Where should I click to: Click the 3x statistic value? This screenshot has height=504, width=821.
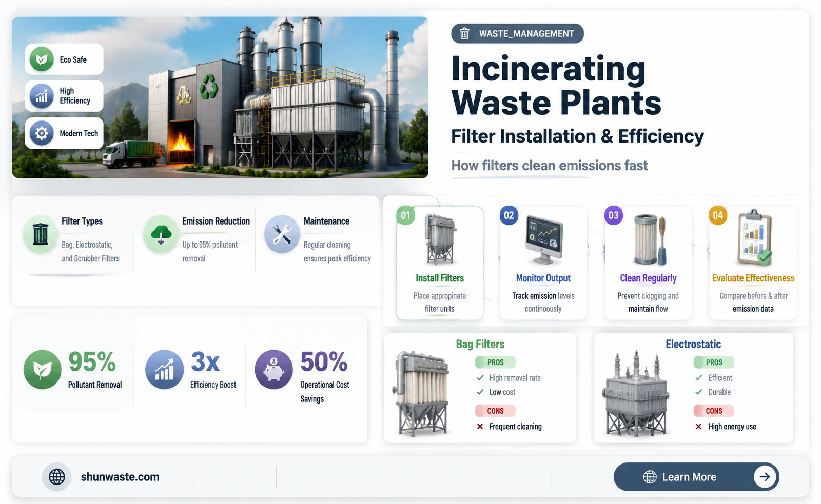(205, 362)
